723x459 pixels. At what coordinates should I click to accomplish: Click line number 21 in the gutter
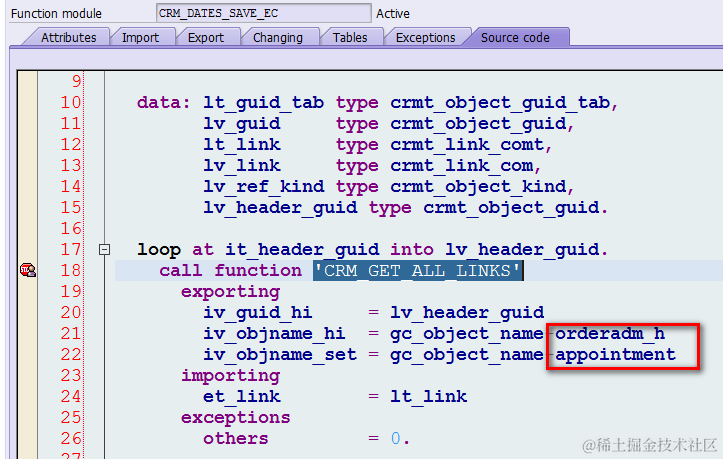[x=71, y=334]
